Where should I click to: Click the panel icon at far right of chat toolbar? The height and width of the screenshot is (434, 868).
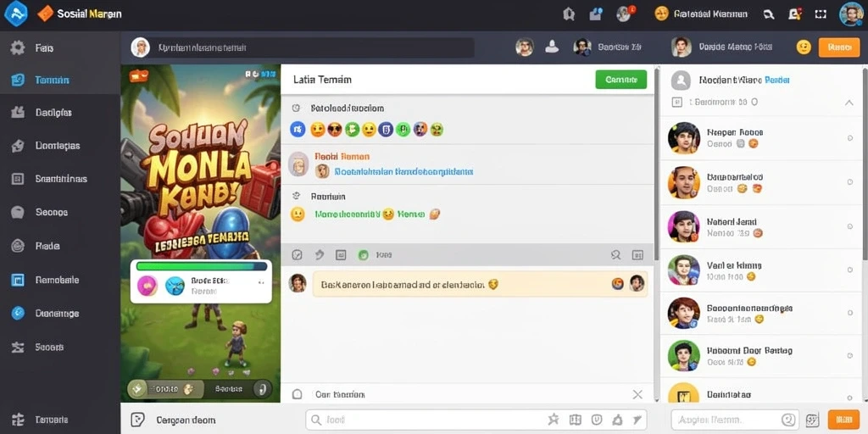click(637, 255)
